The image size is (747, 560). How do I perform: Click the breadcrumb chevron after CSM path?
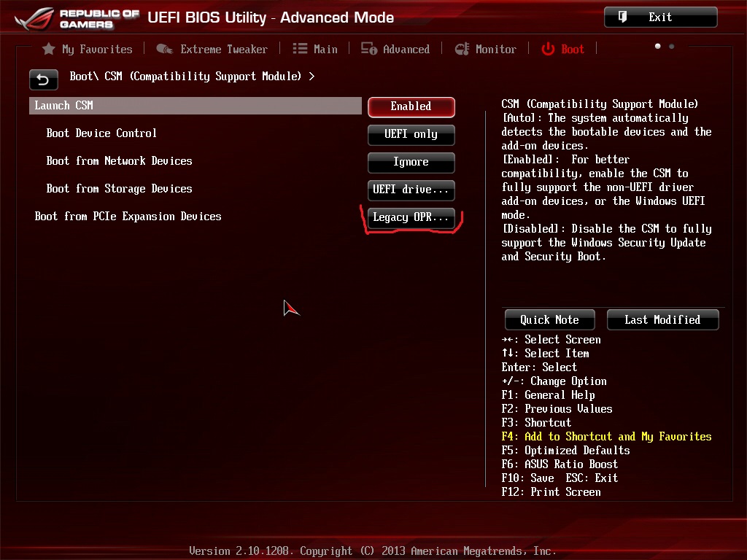click(x=311, y=76)
